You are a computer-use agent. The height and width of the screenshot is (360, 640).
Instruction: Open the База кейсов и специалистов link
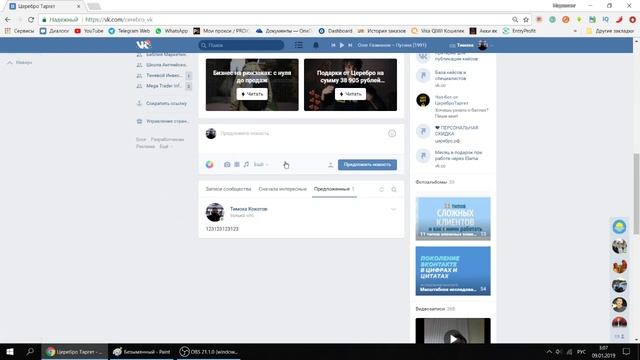pyautogui.click(x=451, y=76)
